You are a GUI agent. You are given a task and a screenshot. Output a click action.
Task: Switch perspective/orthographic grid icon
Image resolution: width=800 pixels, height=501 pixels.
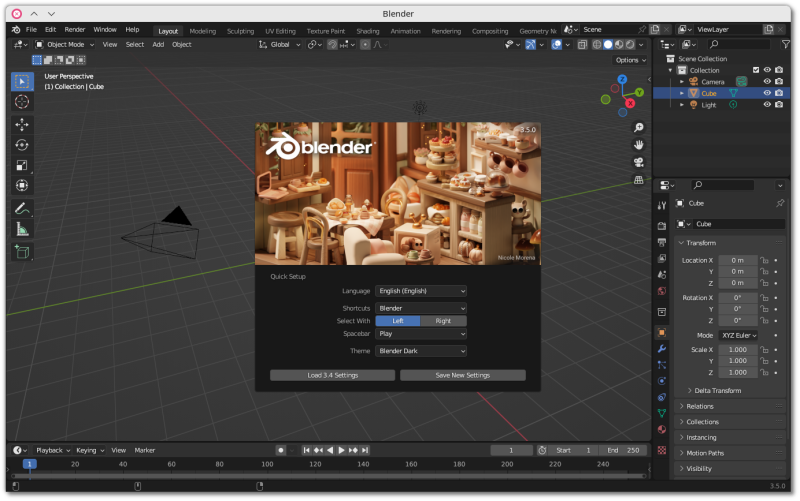pos(638,180)
